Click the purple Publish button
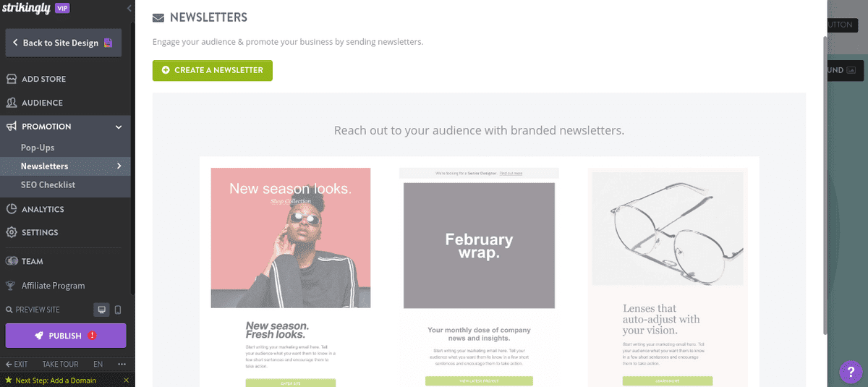Image resolution: width=868 pixels, height=387 pixels. pos(66,336)
